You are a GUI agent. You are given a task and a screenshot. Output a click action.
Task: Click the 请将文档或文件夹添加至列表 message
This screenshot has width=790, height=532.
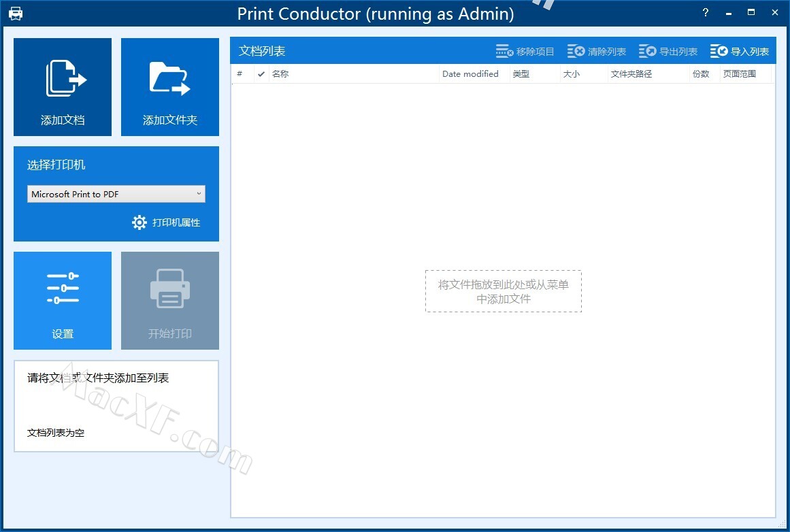[x=98, y=378]
